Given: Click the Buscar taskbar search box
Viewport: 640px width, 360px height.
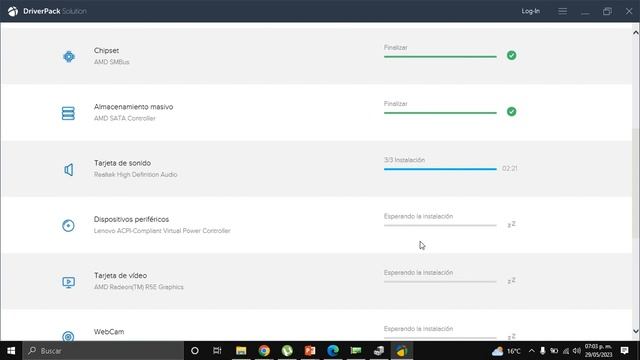Looking at the screenshot, I should click(103, 351).
